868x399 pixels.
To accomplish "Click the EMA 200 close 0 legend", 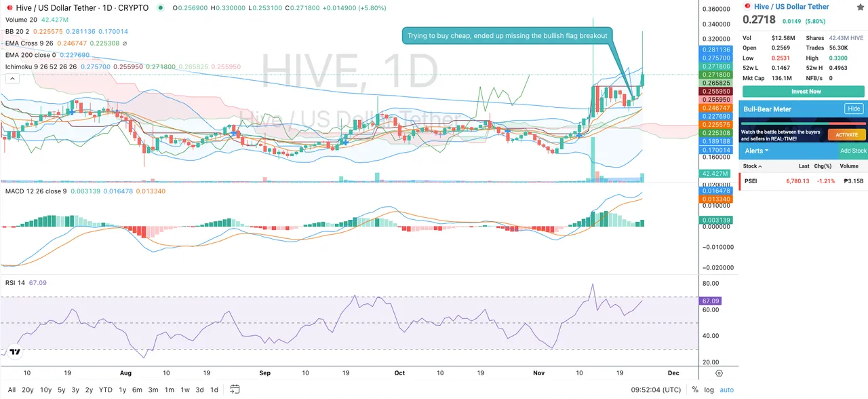I will [31, 55].
